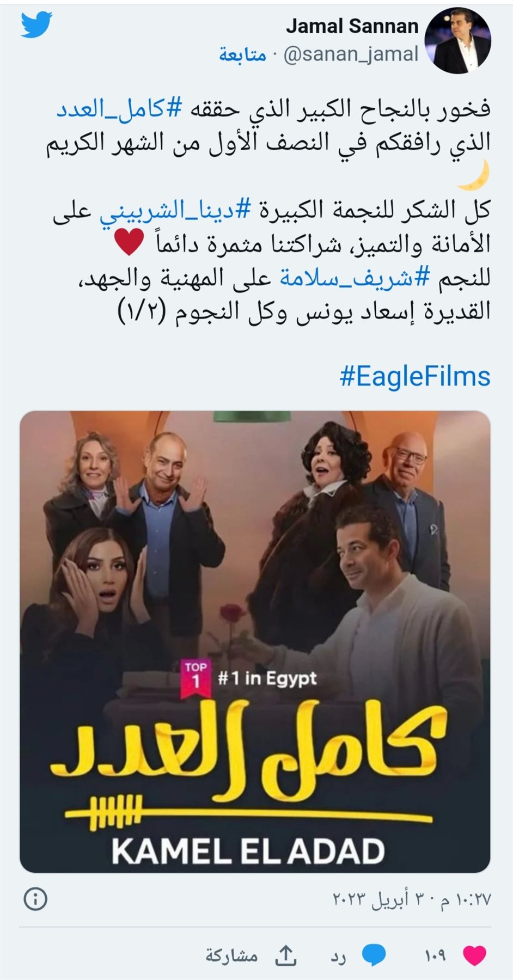Open the tweet timestamp ٣٠ أبريل ٢٠٢٣
Viewport: 513px width, 980px height.
click(x=412, y=899)
